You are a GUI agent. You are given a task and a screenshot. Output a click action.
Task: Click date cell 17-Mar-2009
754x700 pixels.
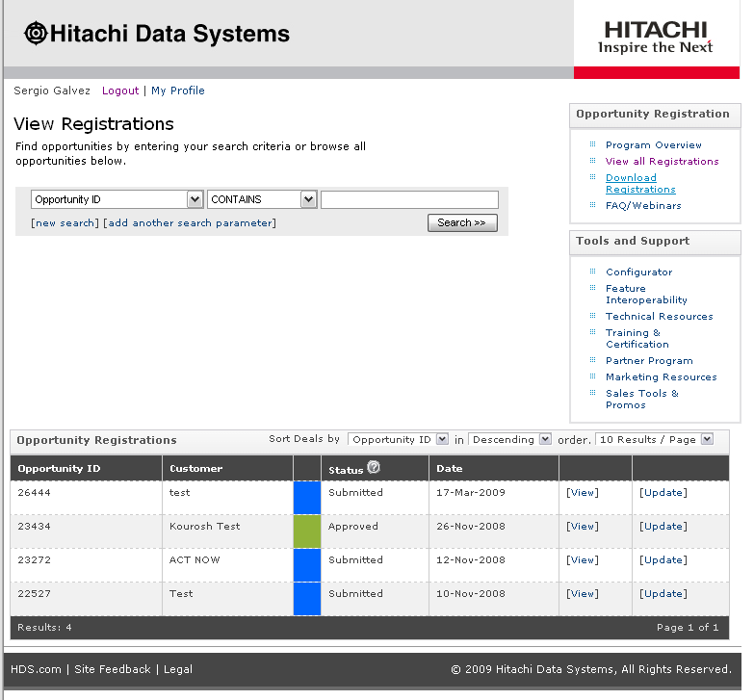tap(471, 493)
